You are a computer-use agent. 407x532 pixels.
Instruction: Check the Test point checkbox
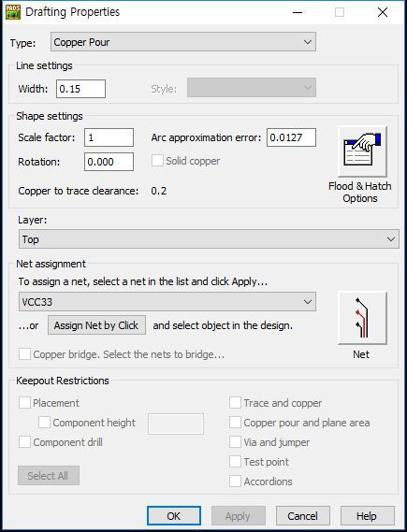(235, 462)
